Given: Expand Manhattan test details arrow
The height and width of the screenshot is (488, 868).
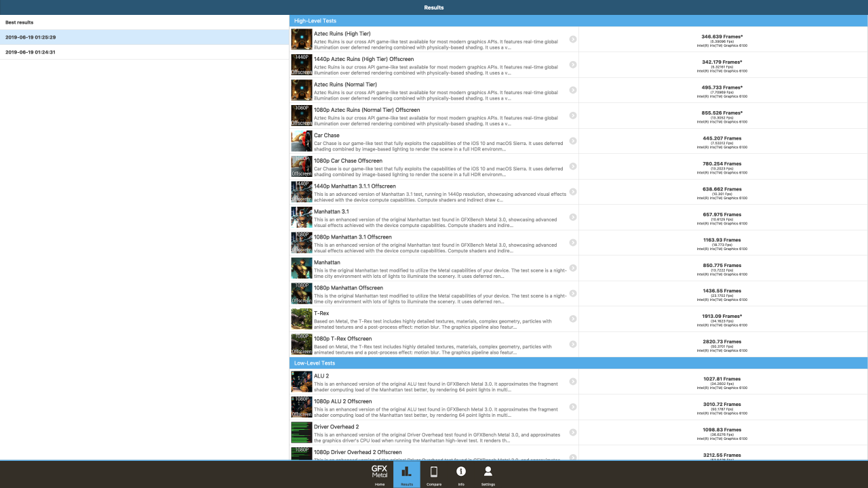Looking at the screenshot, I should [x=573, y=268].
